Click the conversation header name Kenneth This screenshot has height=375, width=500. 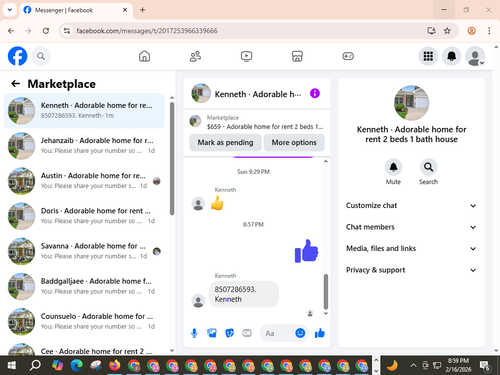click(258, 94)
